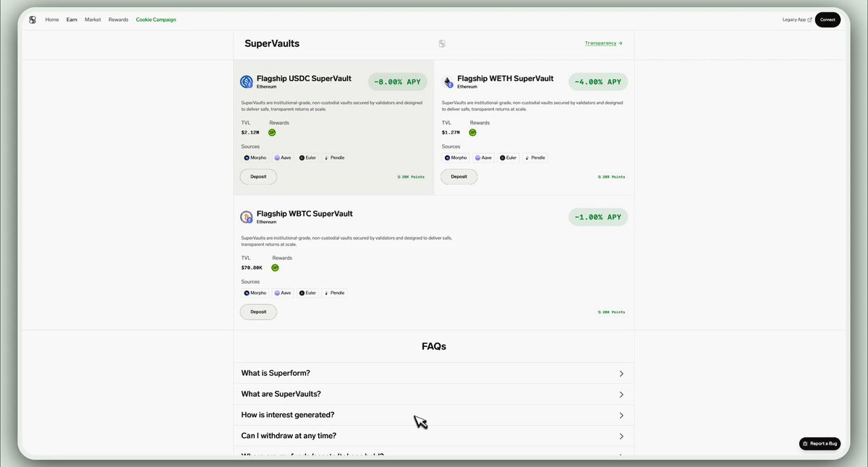Select Aave source in USDC vault
The height and width of the screenshot is (467, 868).
[x=283, y=158]
